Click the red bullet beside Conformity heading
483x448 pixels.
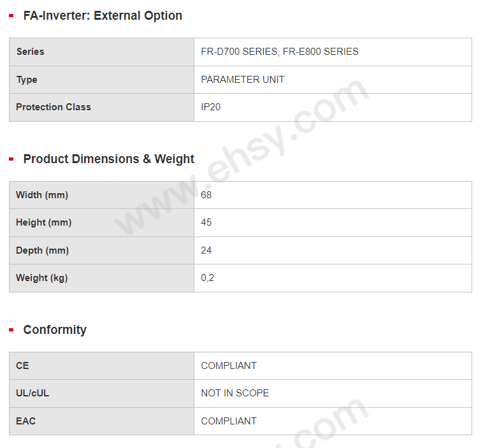11,330
